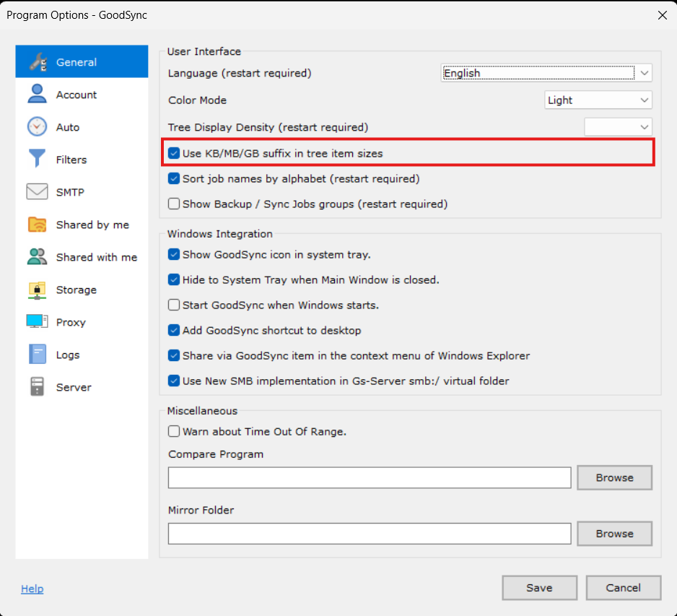Enable Warn about Time Out Of Range
Screen dimensions: 677x616
coord(174,431)
